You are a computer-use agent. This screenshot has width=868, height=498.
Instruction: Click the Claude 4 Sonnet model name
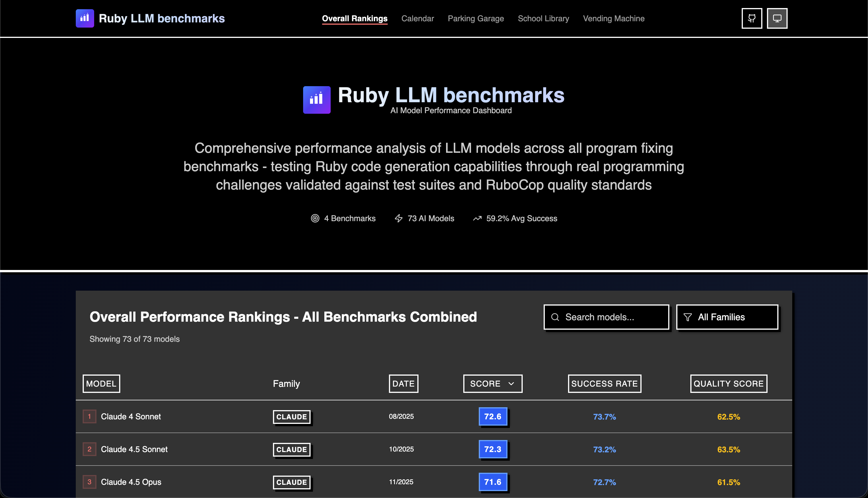[131, 417]
